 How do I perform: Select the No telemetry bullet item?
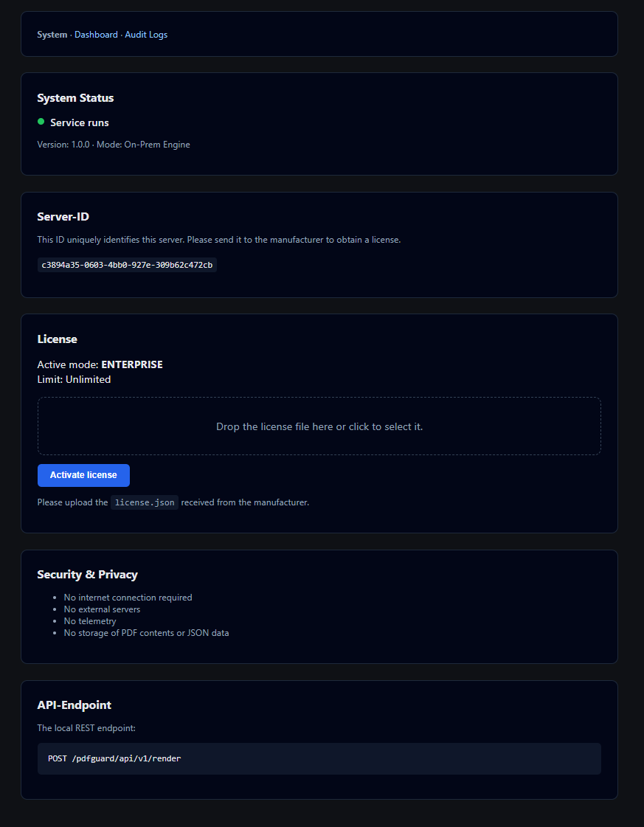pyautogui.click(x=89, y=620)
